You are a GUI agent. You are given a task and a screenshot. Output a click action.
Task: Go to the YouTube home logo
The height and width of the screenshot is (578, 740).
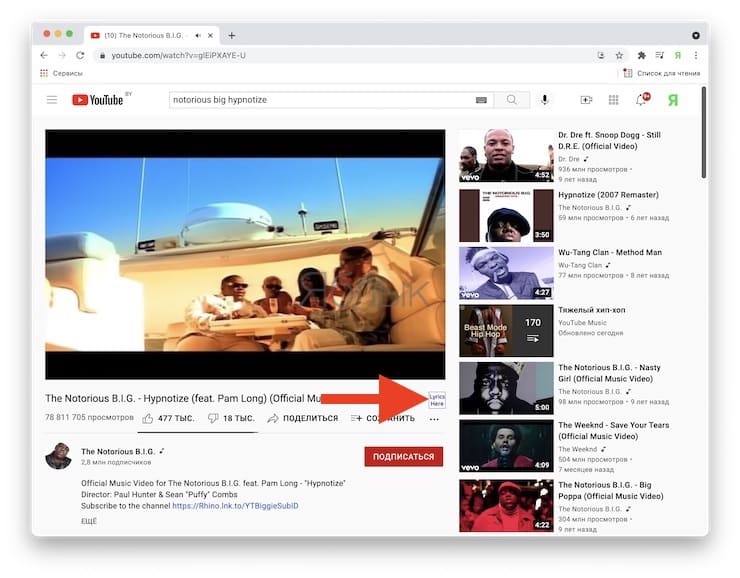click(x=98, y=100)
